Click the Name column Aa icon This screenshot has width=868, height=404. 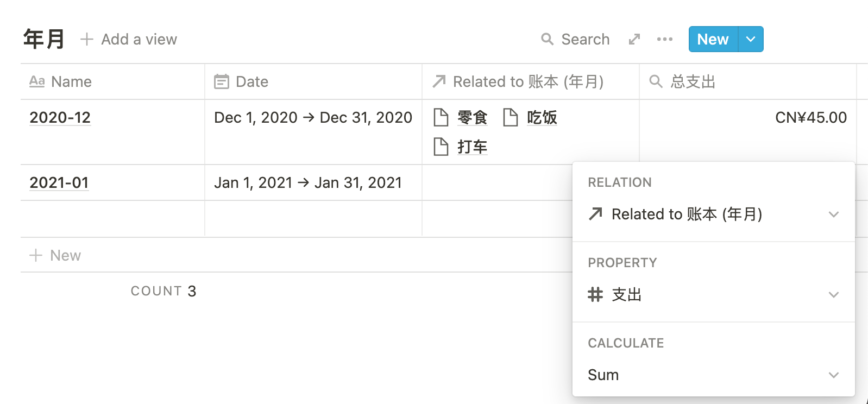pyautogui.click(x=37, y=81)
